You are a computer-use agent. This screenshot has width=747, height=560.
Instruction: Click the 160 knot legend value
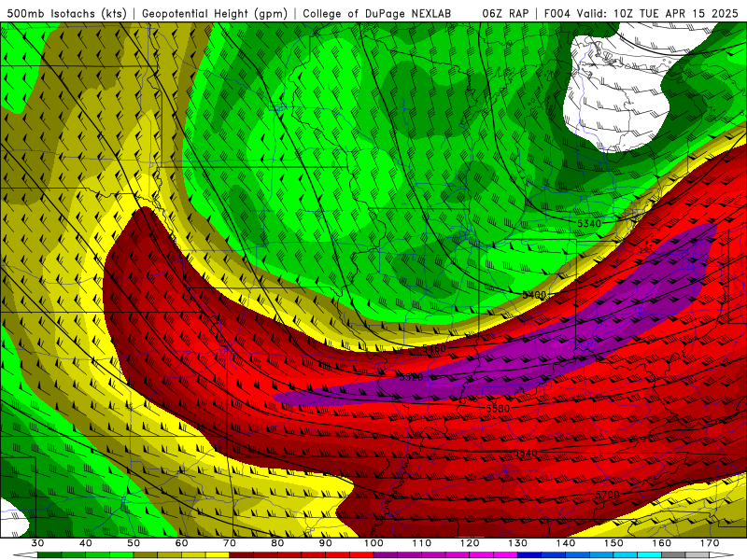(662, 543)
